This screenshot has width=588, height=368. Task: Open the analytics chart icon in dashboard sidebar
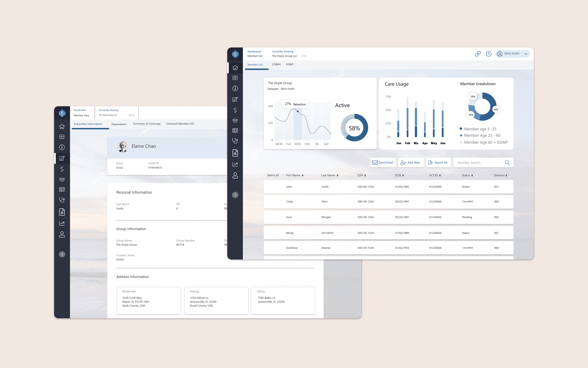tap(235, 164)
